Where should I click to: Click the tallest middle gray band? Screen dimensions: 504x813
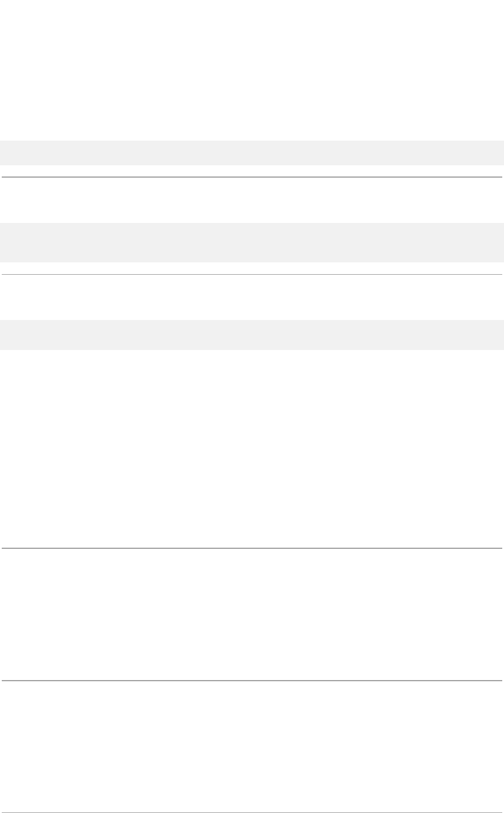[x=252, y=242]
